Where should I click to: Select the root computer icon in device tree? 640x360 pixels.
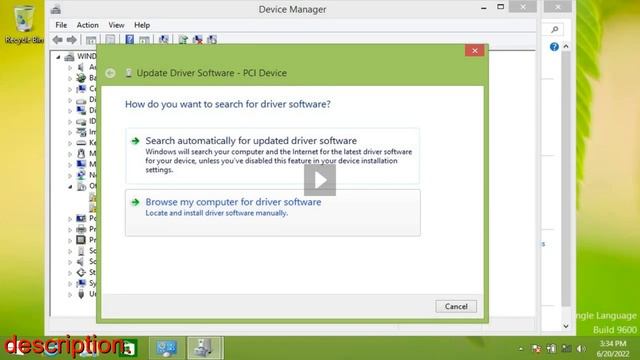[x=69, y=56]
